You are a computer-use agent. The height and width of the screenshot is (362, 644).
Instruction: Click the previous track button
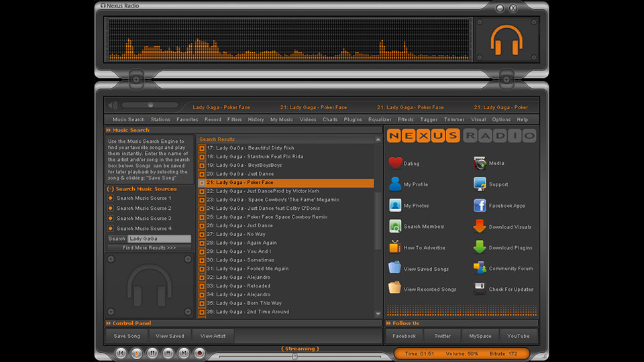121,353
